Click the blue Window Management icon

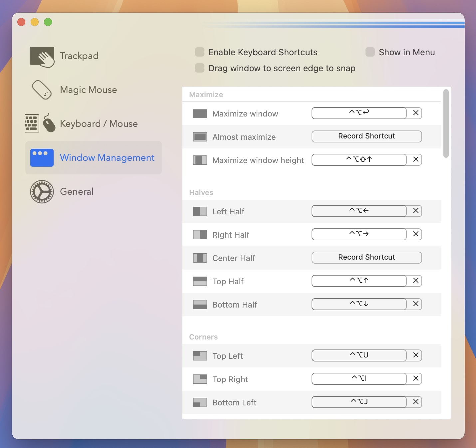(42, 157)
